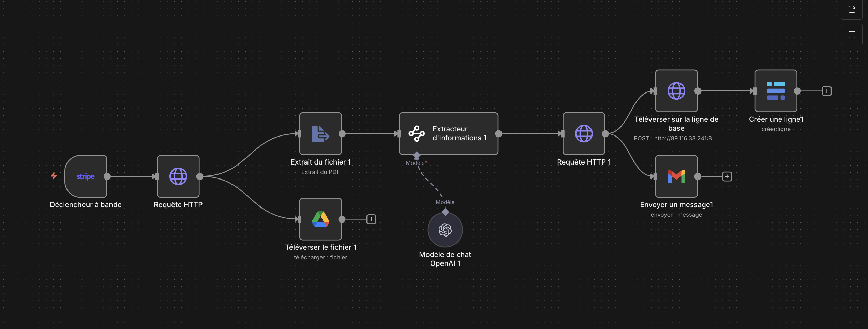
Task: Open the Requête HTTP globe node
Action: click(178, 176)
